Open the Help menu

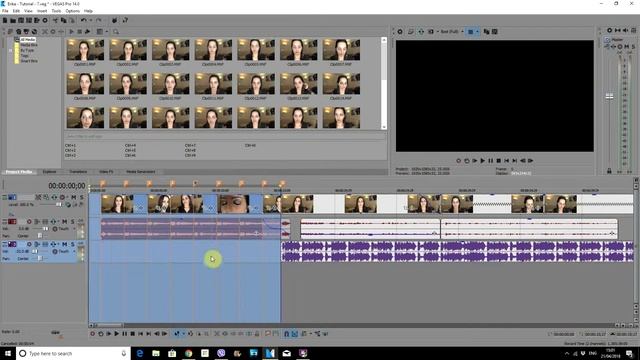[x=88, y=11]
